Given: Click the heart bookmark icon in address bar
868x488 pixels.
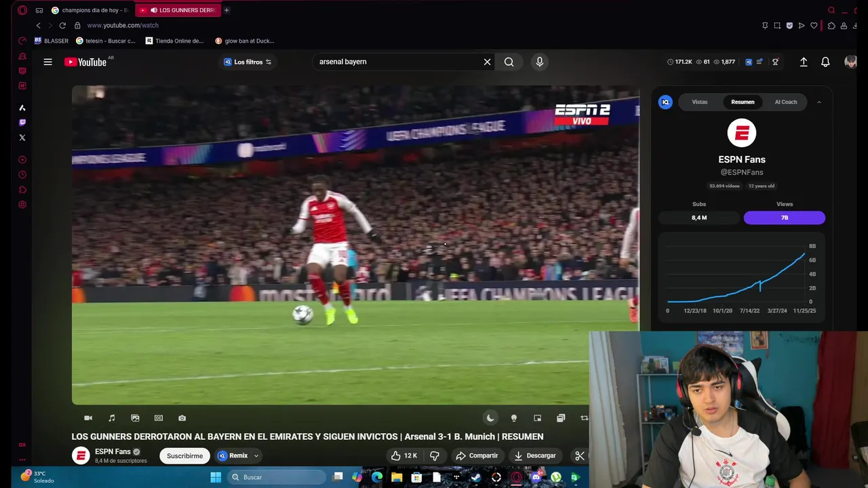Looking at the screenshot, I should (814, 26).
